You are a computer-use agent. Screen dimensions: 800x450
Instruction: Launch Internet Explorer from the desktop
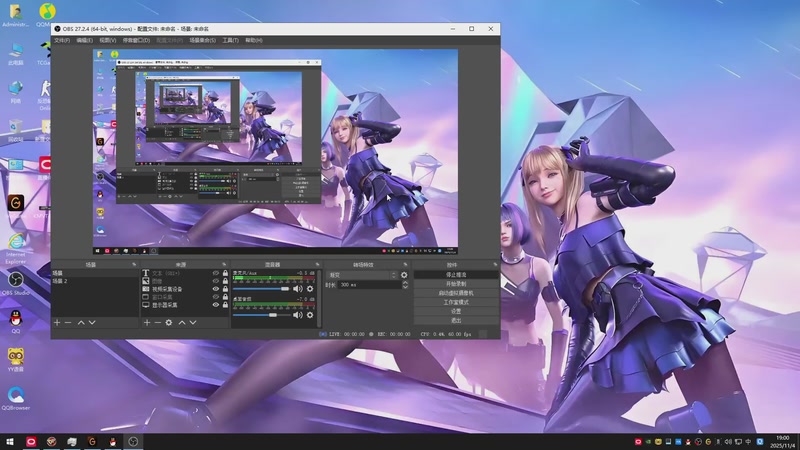[16, 248]
